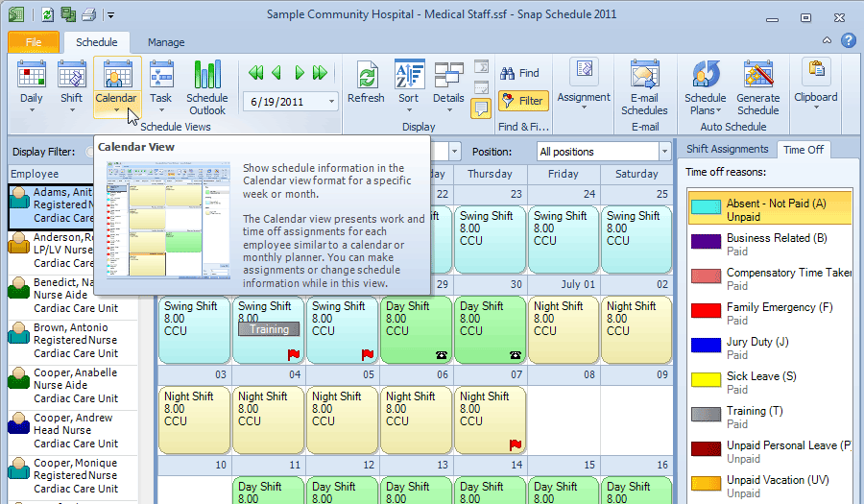Expand the dropdown left of Position label
The image size is (864, 504).
[455, 152]
